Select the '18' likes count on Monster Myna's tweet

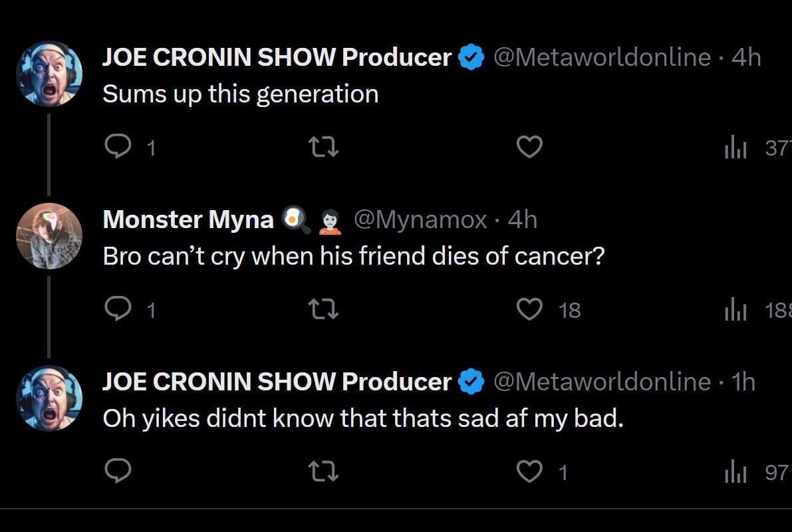point(570,310)
